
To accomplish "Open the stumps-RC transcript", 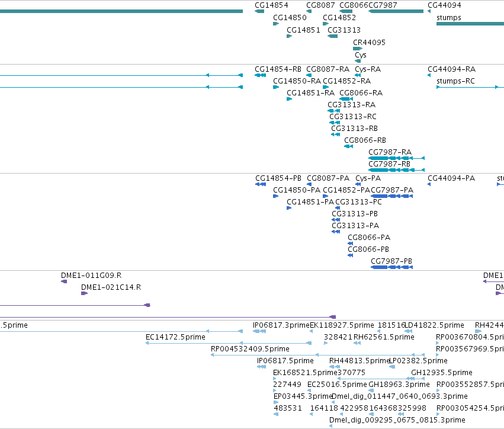I will (x=455, y=81).
